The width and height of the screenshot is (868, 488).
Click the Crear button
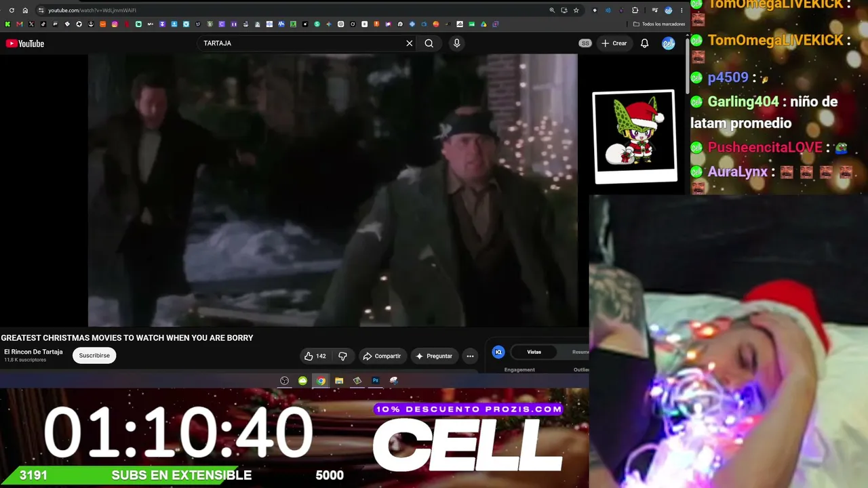[x=614, y=43]
